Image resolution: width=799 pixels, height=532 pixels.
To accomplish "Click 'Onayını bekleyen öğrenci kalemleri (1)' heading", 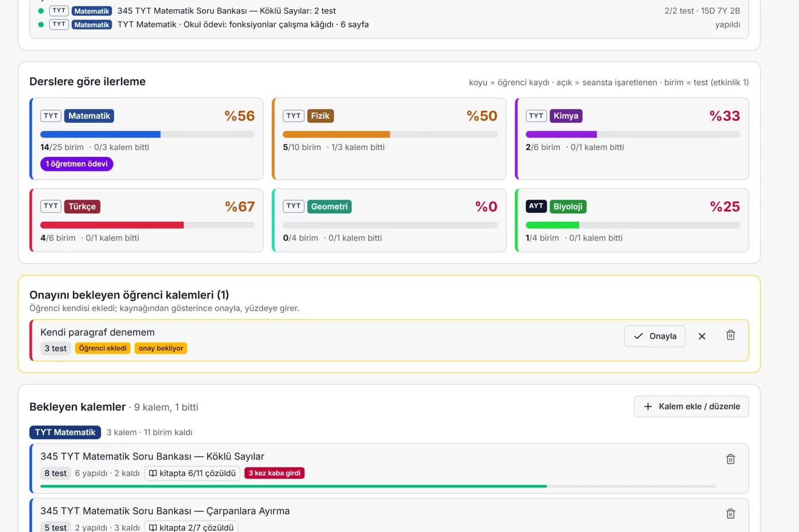I will pos(129,295).
